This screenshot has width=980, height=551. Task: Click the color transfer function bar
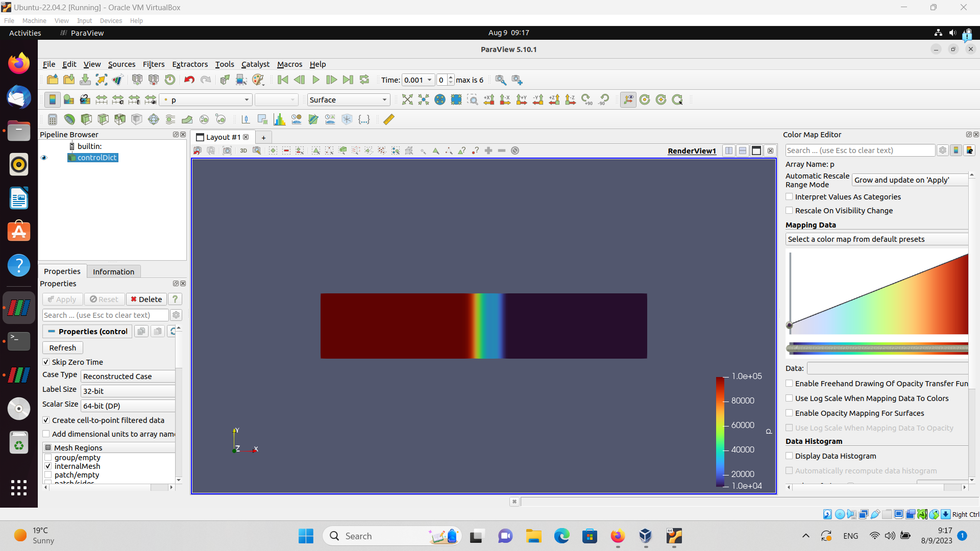point(877,349)
